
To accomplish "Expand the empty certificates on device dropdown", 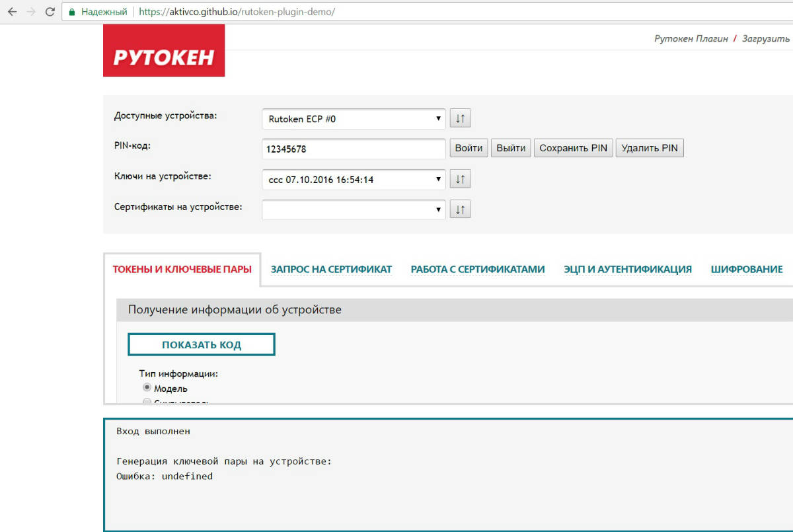I will pyautogui.click(x=354, y=209).
